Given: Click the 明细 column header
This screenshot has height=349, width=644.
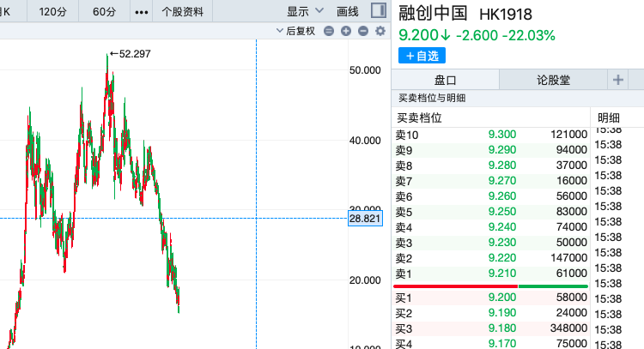Looking at the screenshot, I should coord(609,118).
